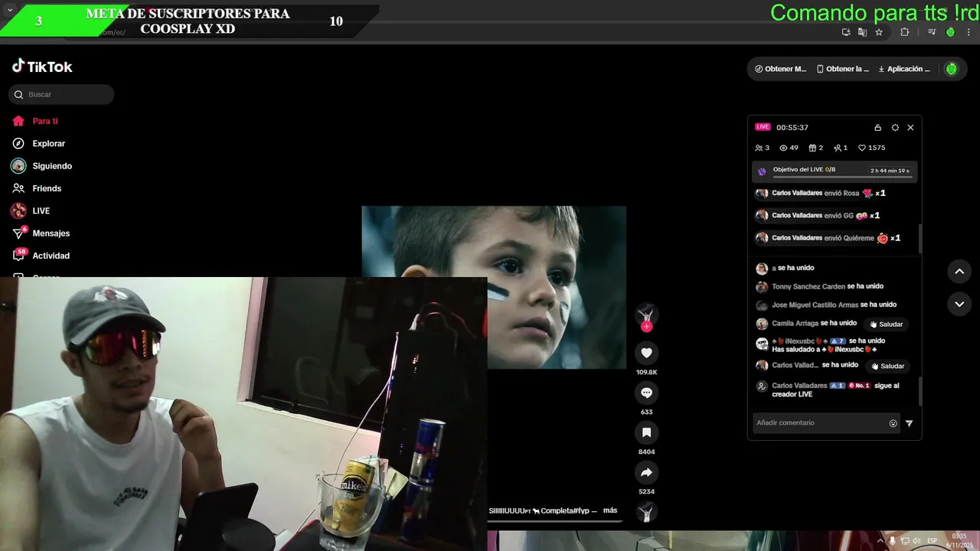Screen dimensions: 980x551
Task: Click the Obtener la... app button
Action: [x=842, y=69]
